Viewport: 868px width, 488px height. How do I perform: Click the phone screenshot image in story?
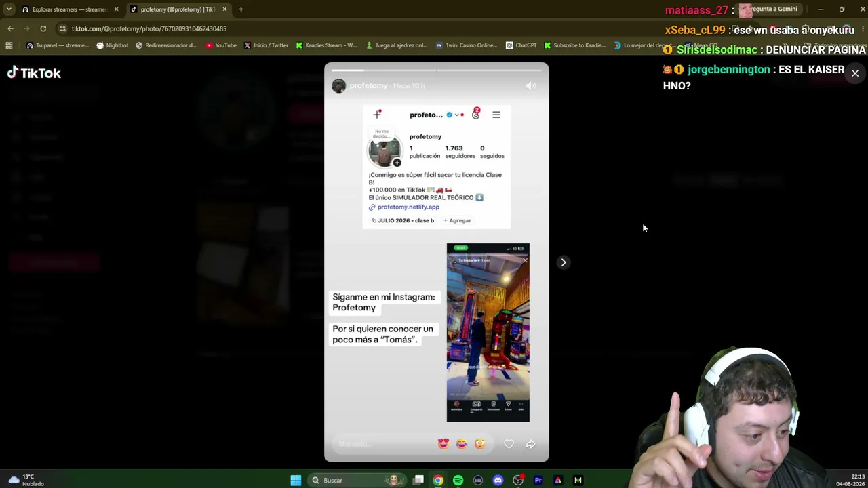(x=488, y=332)
